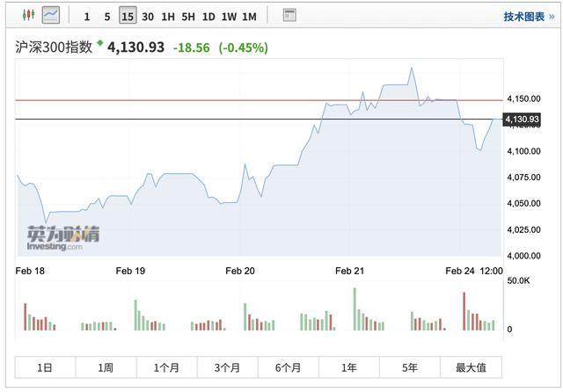This screenshot has height=392, width=563.
Task: Select the area line chart icon
Action: pos(51,16)
